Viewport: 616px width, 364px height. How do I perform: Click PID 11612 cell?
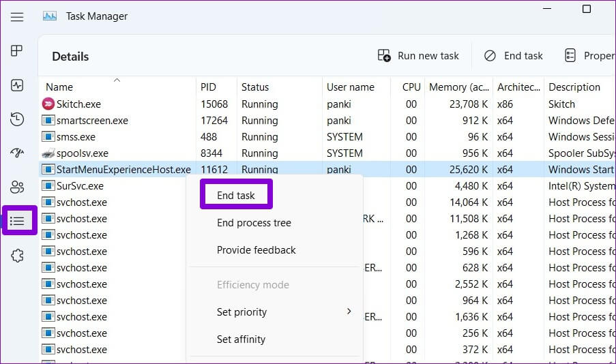214,170
